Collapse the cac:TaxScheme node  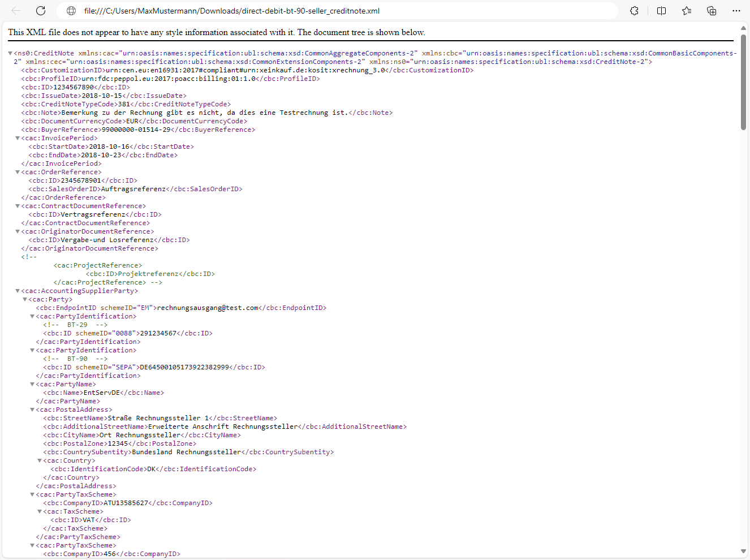pos(40,511)
